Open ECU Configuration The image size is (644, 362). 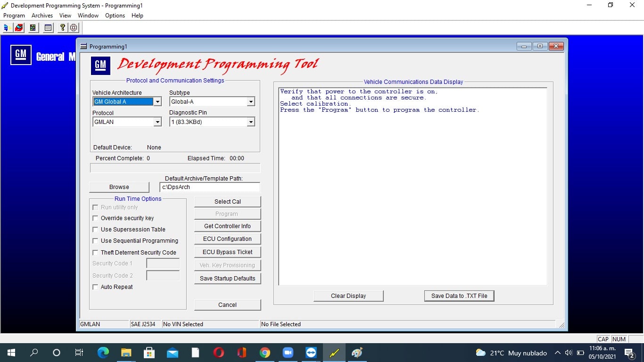pos(228,239)
